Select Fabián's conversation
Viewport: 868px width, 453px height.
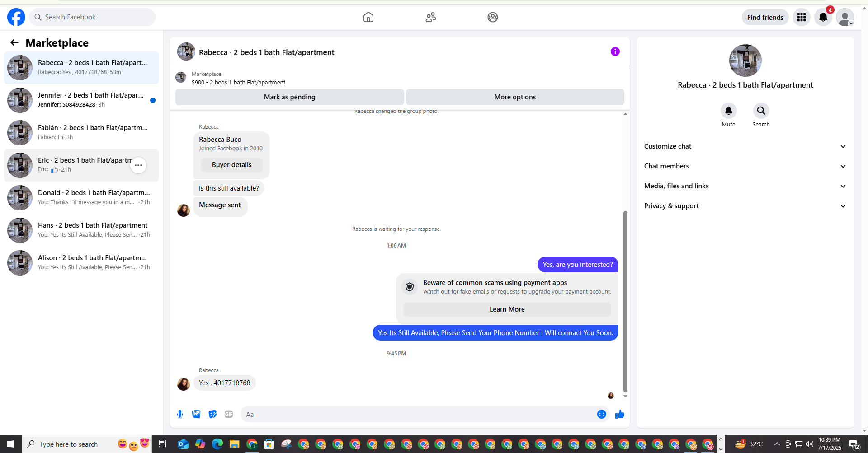click(81, 133)
